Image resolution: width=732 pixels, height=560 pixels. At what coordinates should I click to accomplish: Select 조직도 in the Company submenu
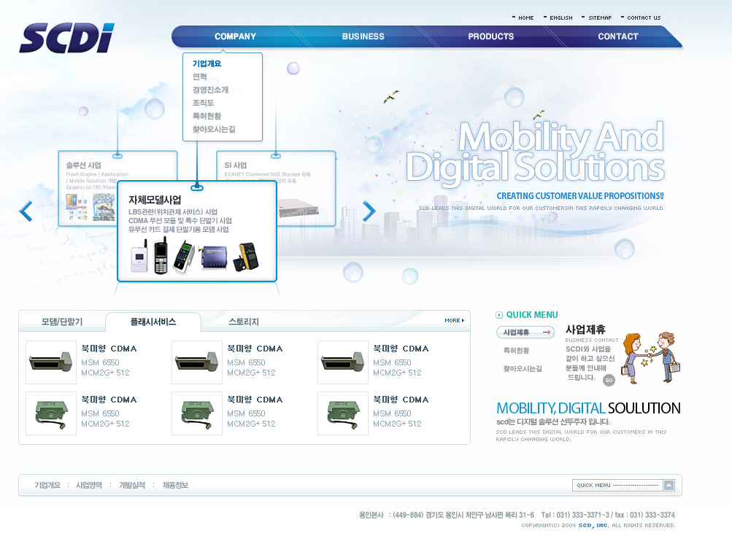203,103
